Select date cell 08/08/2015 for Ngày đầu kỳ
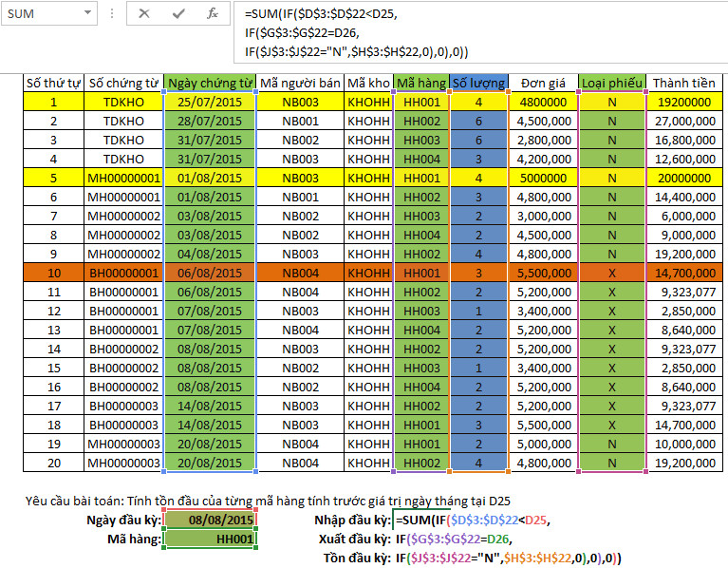 [x=210, y=520]
